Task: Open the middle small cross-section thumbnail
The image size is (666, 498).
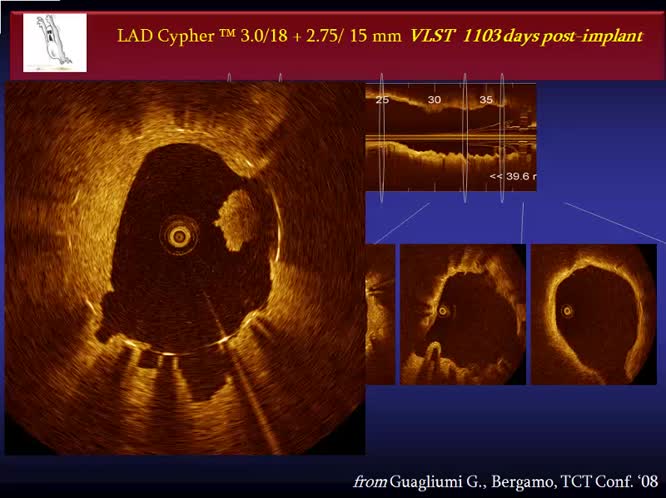Action: click(462, 314)
